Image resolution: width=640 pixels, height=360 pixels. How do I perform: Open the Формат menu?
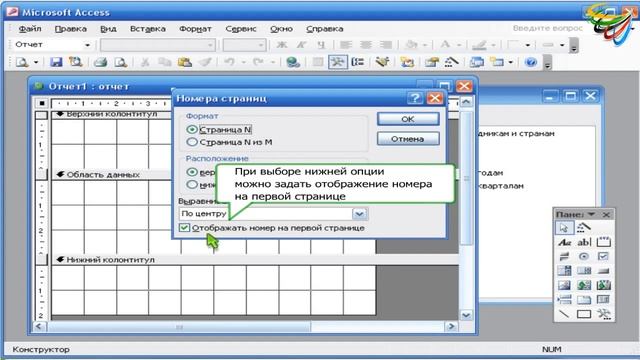coord(195,29)
